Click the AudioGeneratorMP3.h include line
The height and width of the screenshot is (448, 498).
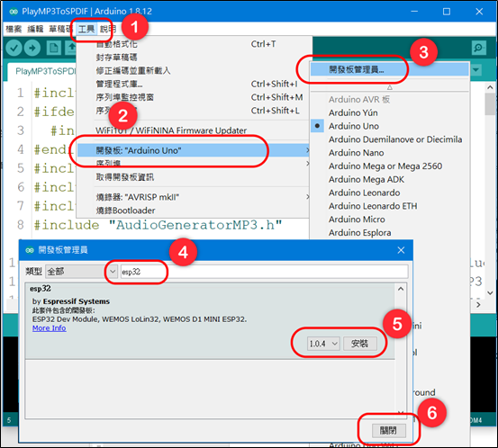[x=158, y=225]
